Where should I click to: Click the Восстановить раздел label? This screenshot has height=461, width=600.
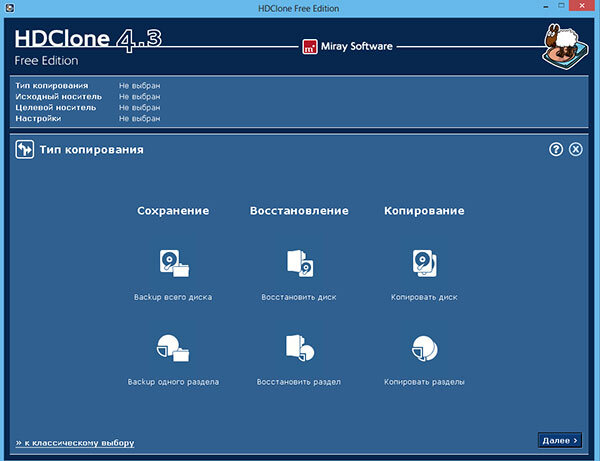(x=299, y=382)
